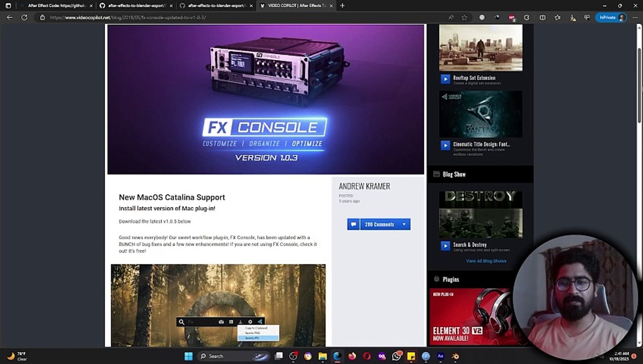Close the VIDEO COPILOT tab
Screen dimensions: 643x364
tap(331, 6)
